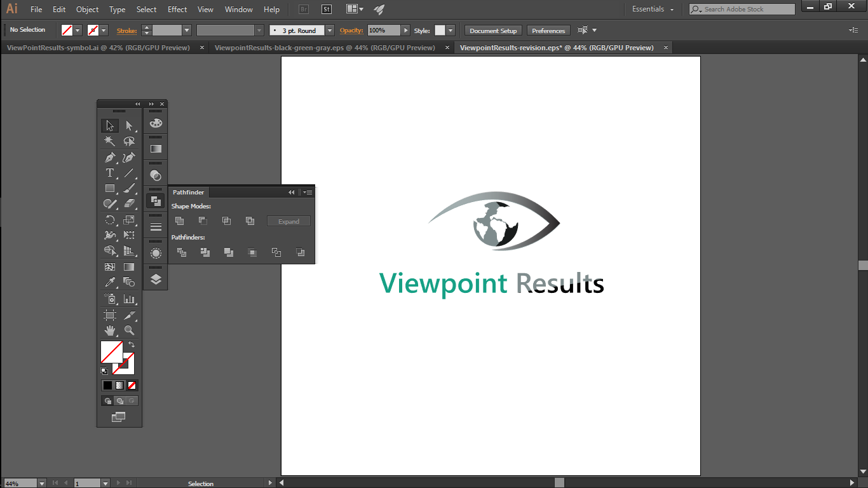Screen dimensions: 868x488
Task: Apply Minus Front shape mode
Action: point(203,220)
